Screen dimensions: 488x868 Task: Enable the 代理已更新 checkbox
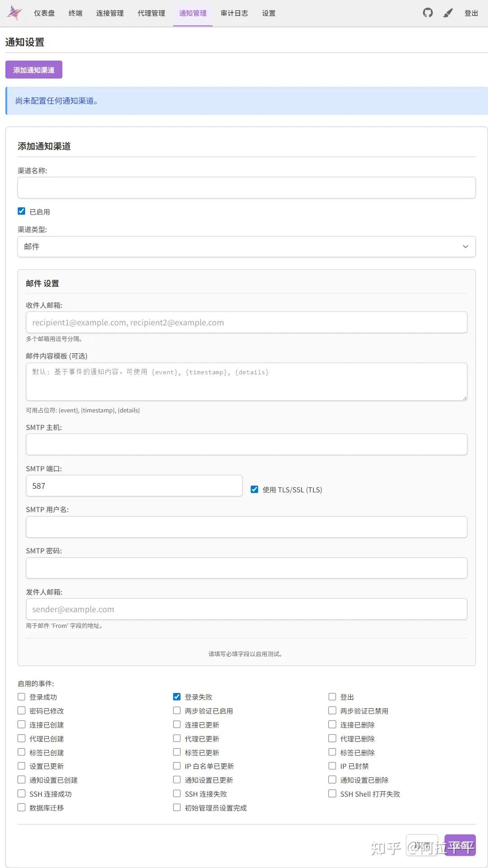point(177,738)
